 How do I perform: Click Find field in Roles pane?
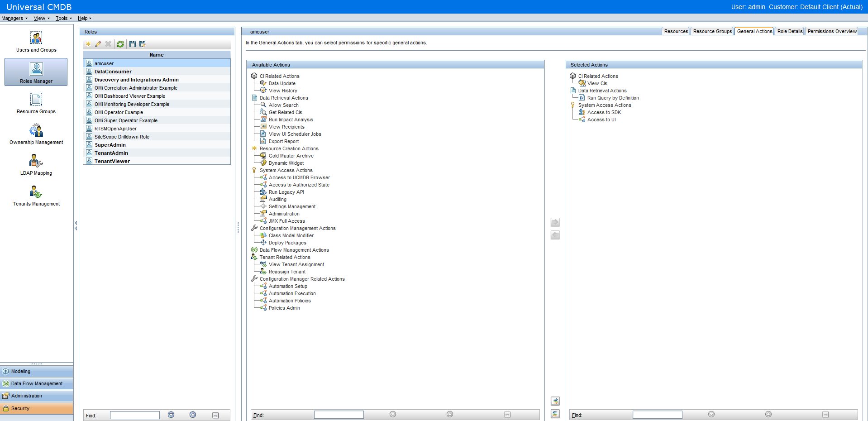coord(135,415)
